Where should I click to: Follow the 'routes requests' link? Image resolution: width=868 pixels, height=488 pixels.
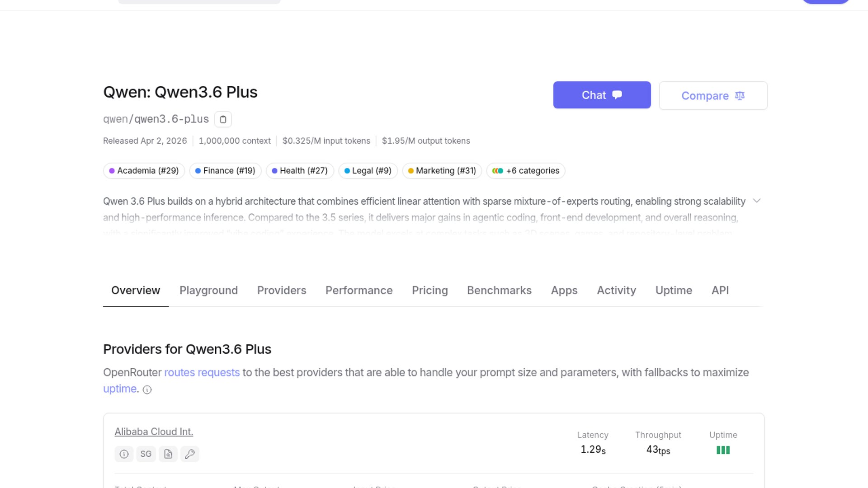click(x=202, y=373)
